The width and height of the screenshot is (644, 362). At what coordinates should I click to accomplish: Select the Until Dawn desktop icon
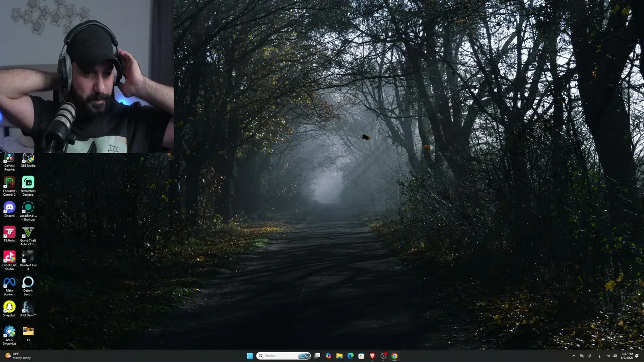pos(28,309)
